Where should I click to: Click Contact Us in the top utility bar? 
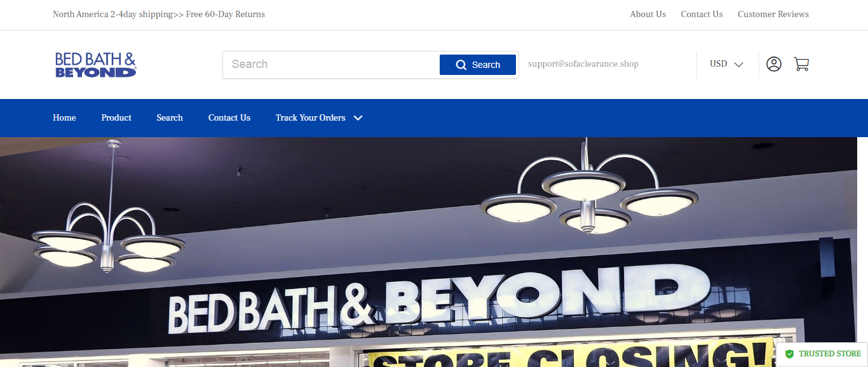point(702,14)
